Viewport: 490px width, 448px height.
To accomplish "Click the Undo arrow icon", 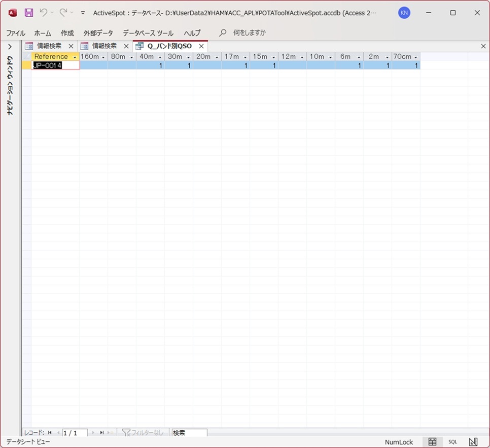I will 43,13.
